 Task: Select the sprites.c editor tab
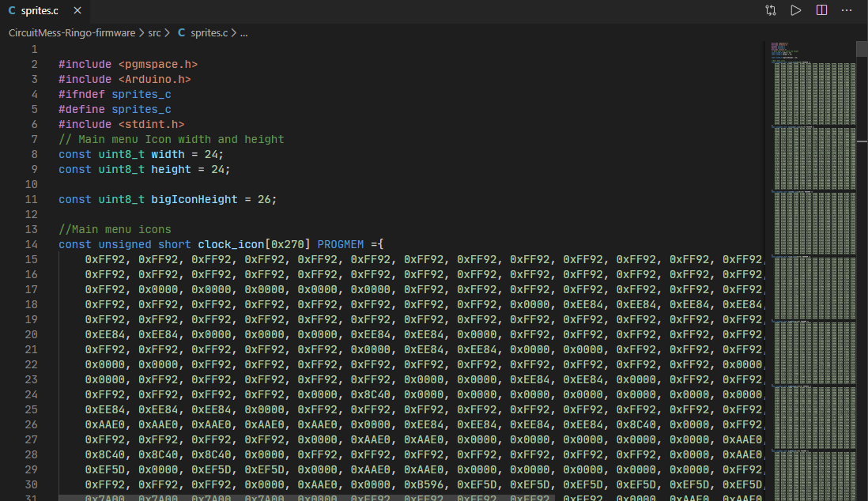(44, 10)
